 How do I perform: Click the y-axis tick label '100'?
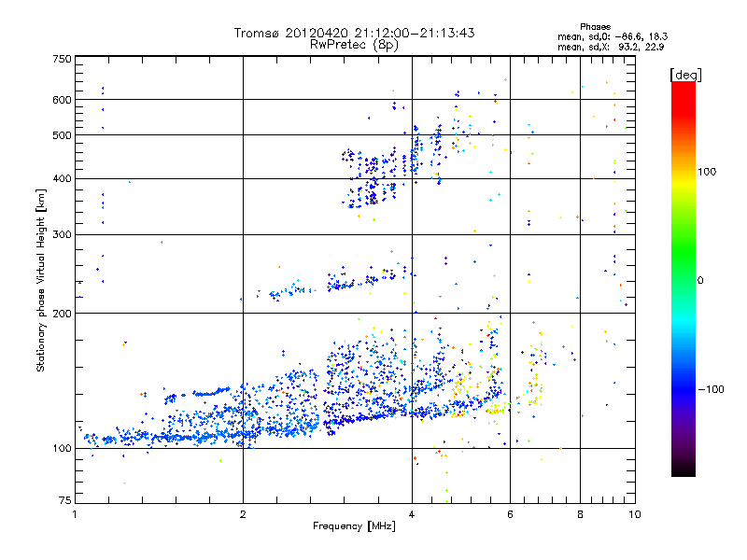[62, 448]
